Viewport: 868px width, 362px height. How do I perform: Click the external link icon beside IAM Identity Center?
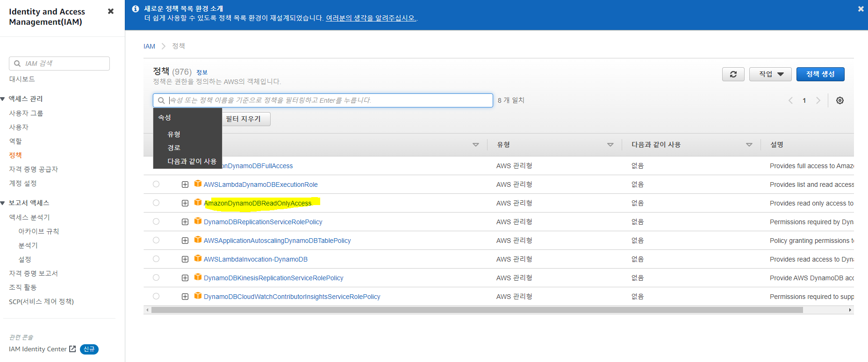pyautogui.click(x=72, y=349)
